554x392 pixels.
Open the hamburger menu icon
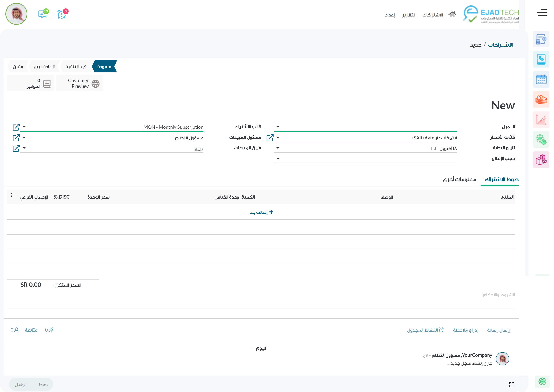point(542,13)
